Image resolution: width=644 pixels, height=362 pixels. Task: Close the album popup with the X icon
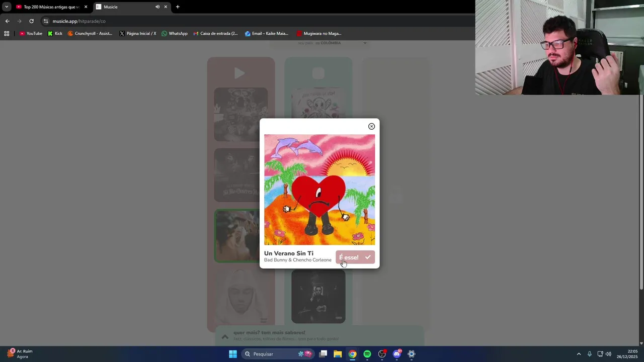[x=371, y=126]
